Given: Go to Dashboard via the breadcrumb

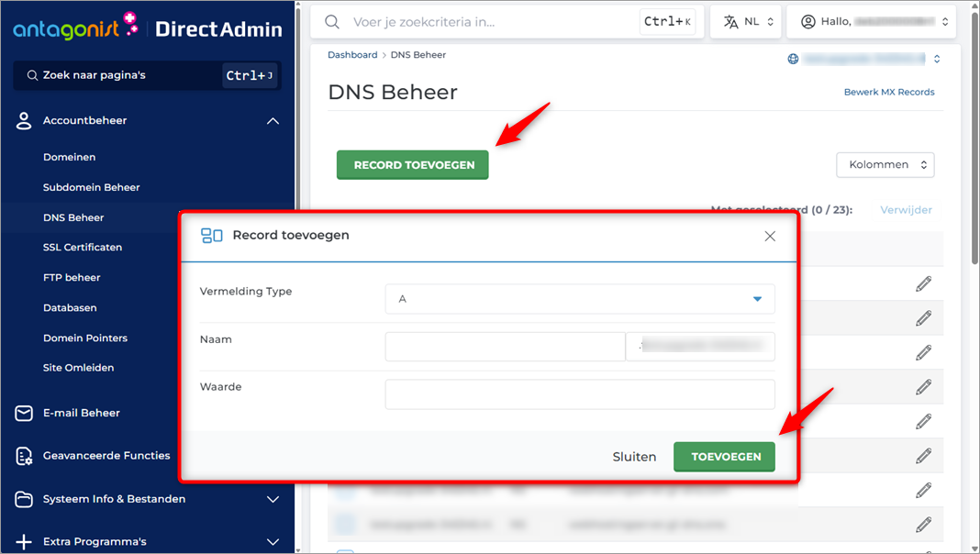Looking at the screenshot, I should tap(352, 55).
